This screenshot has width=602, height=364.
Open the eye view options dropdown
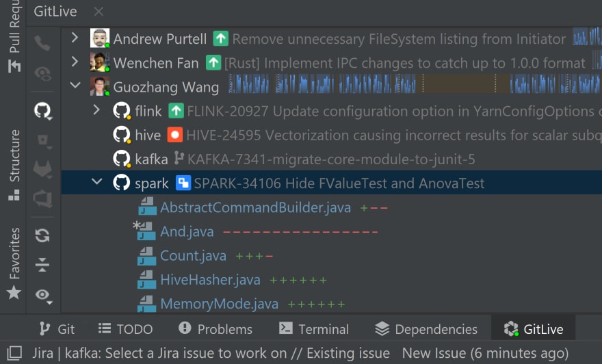[x=43, y=296]
